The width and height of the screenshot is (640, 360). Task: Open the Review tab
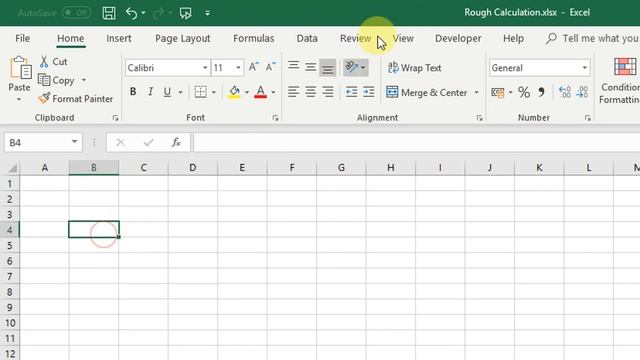pos(356,38)
